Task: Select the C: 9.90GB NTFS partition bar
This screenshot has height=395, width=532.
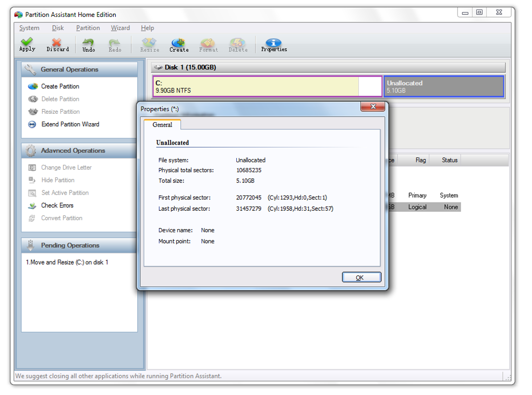Action: point(268,87)
